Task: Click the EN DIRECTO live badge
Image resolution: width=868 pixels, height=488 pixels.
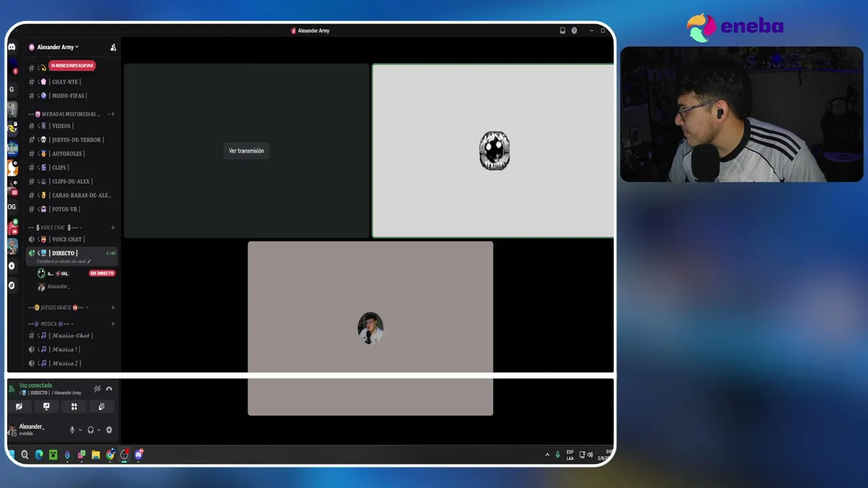Action: coord(102,273)
